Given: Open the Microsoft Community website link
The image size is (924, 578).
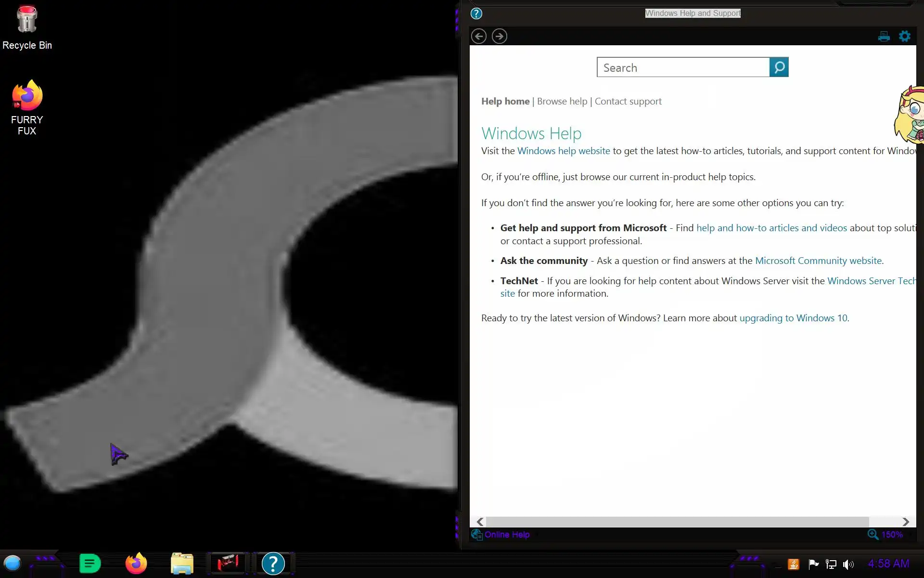Looking at the screenshot, I should click(819, 261).
